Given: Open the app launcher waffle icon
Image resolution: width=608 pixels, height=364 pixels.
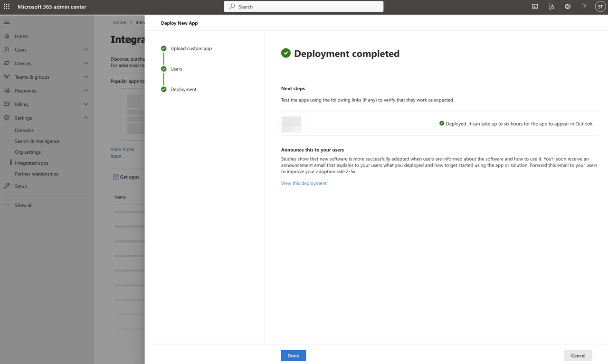Looking at the screenshot, I should point(7,7).
